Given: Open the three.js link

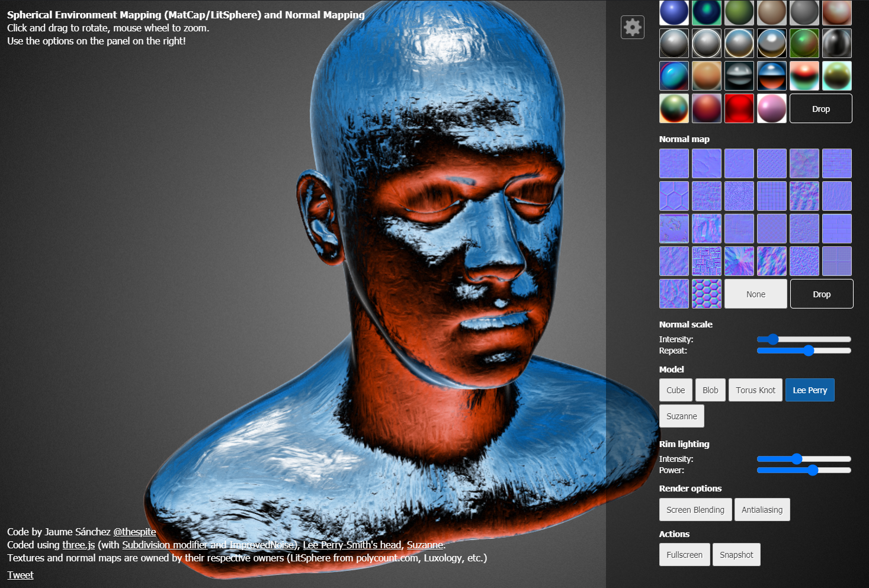Looking at the screenshot, I should [x=79, y=545].
